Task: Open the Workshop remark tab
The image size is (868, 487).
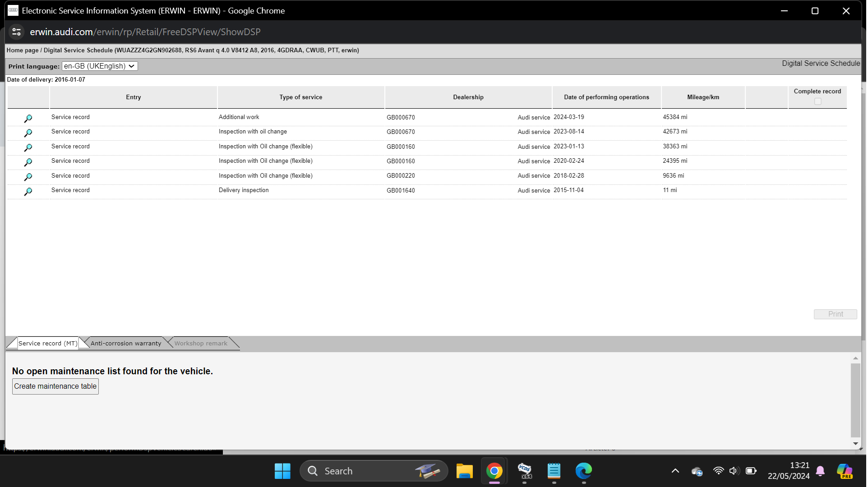Action: click(x=201, y=344)
